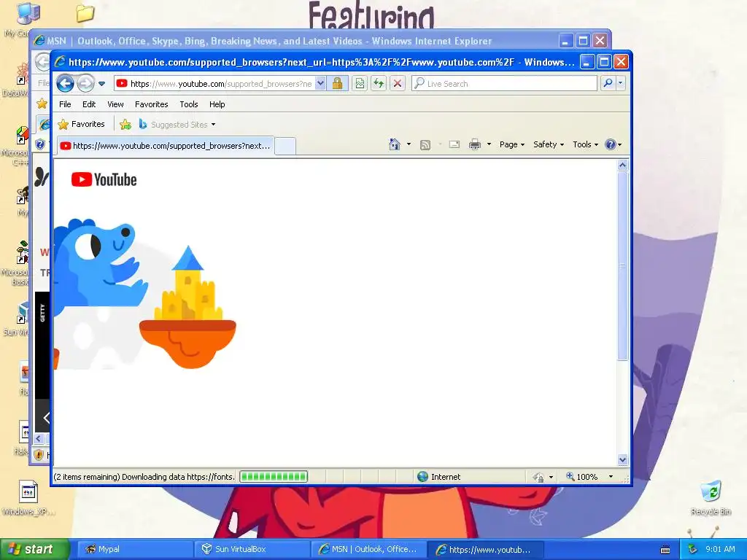The image size is (747, 560).
Task: Click the Forward navigation arrow button
Action: [x=86, y=84]
